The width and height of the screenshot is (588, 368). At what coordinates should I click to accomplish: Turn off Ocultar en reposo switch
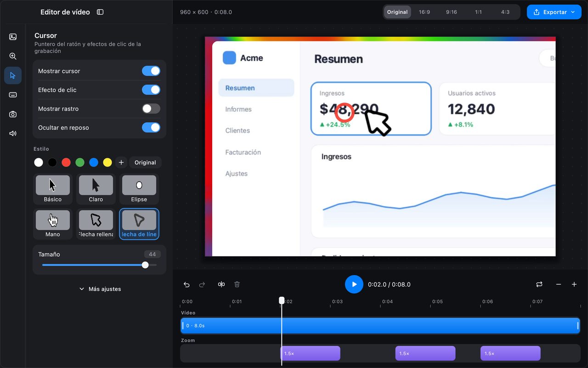pyautogui.click(x=151, y=127)
